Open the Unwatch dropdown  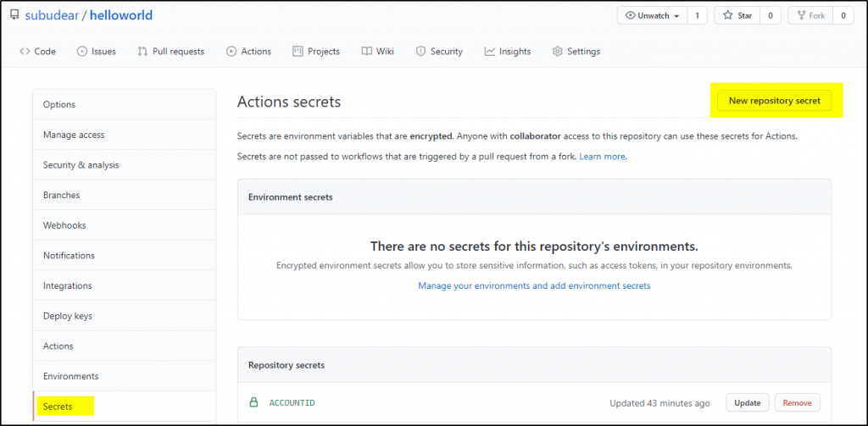coord(653,15)
